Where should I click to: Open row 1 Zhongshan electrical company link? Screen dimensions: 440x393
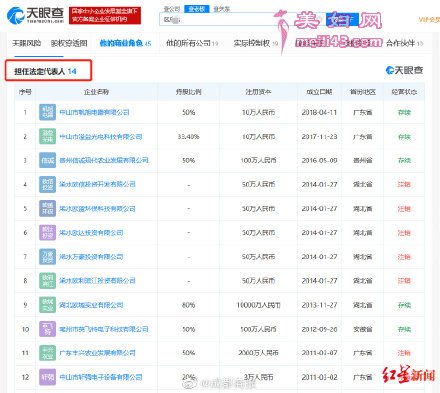pyautogui.click(x=94, y=112)
